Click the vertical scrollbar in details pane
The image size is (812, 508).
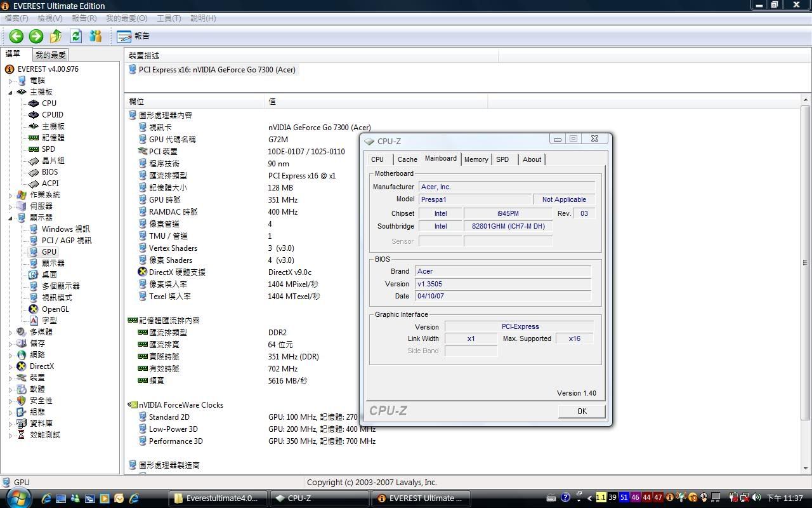(806, 263)
